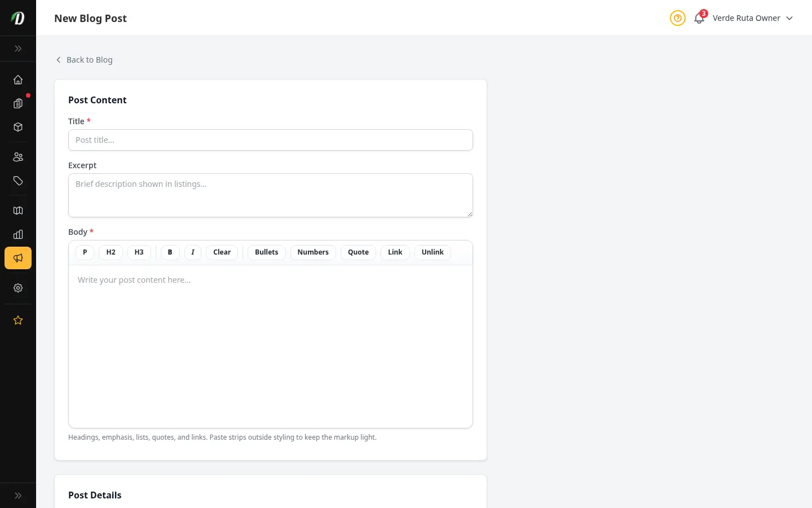Image resolution: width=812 pixels, height=508 pixels.
Task: Click the 'Post Details' section heading
Action: [95, 495]
